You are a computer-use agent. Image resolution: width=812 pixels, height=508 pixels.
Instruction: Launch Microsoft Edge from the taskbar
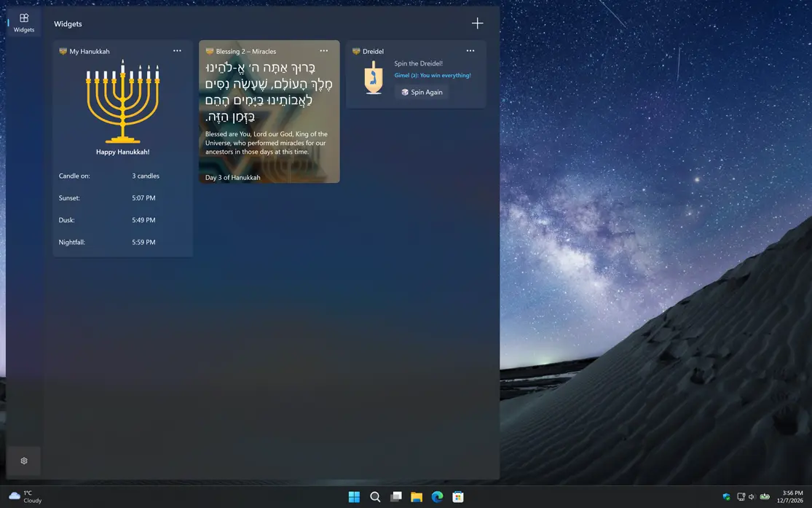coord(437,496)
